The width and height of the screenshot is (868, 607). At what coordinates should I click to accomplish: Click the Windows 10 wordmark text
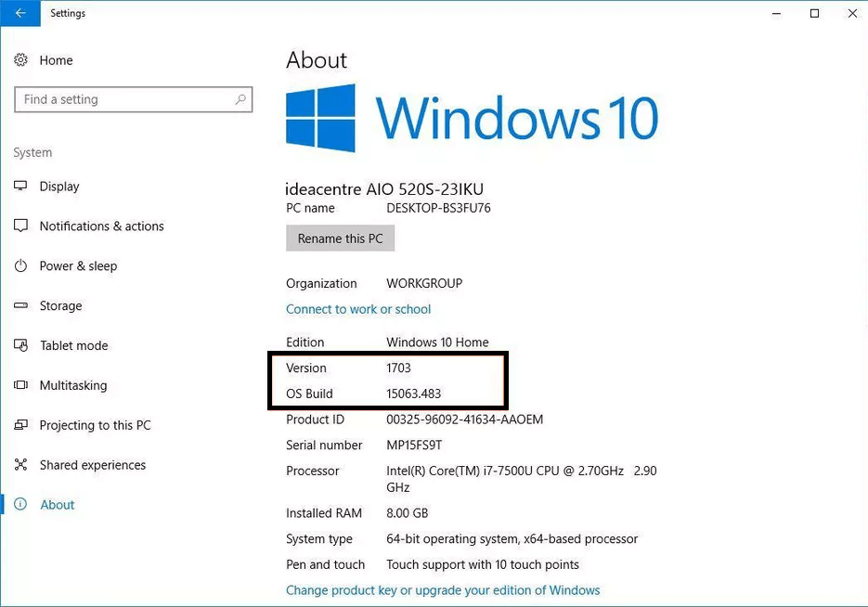point(517,119)
